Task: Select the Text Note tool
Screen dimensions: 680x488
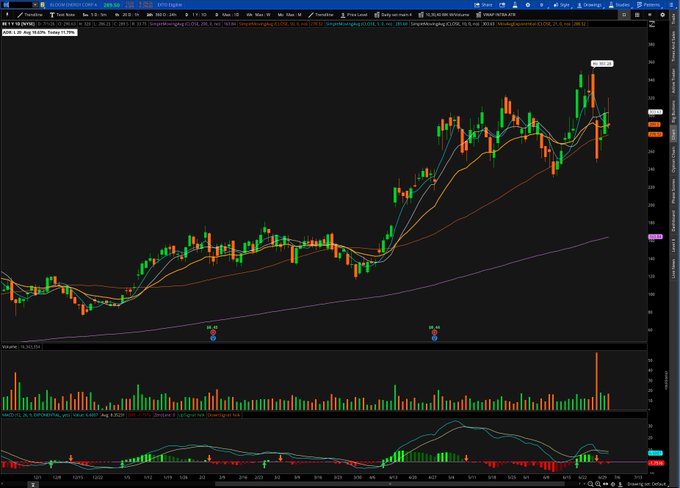Action: 62,15
